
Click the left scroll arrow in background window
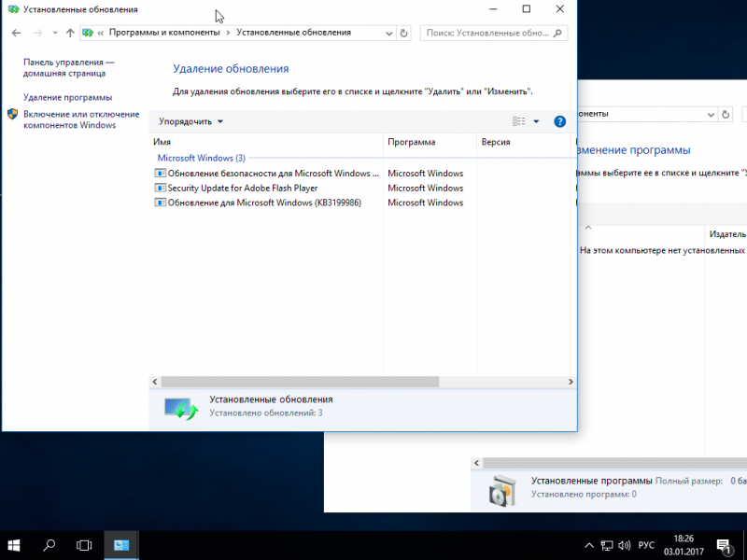[477, 463]
